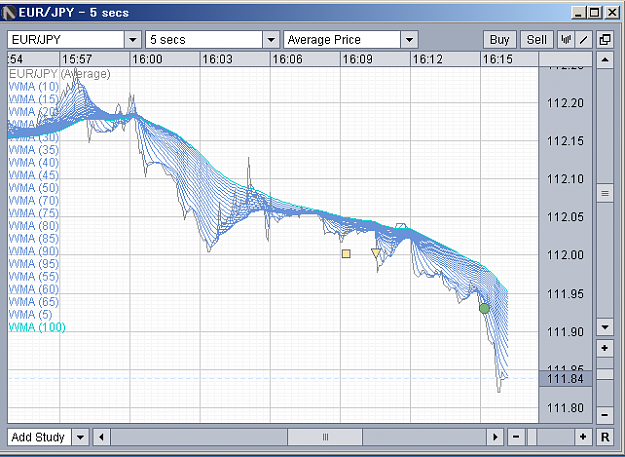Click the green circle trade marker

pyautogui.click(x=484, y=308)
